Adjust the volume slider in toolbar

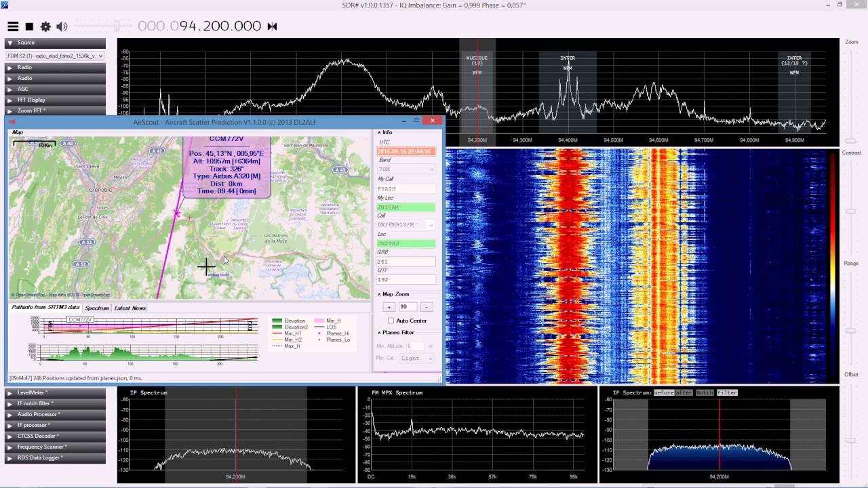pos(117,26)
